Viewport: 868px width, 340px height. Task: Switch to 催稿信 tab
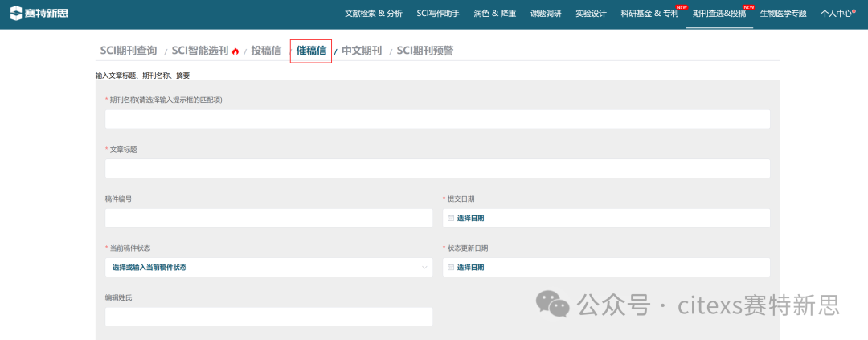point(311,51)
